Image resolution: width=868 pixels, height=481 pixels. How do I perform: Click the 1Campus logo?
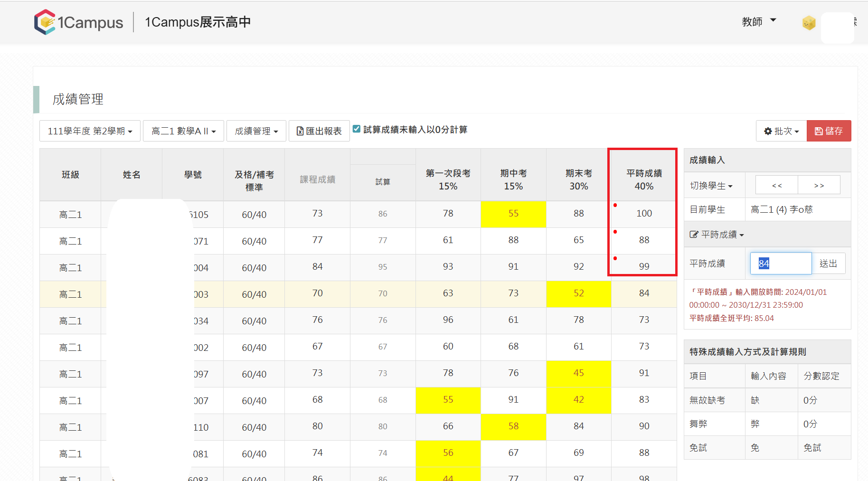click(x=78, y=22)
